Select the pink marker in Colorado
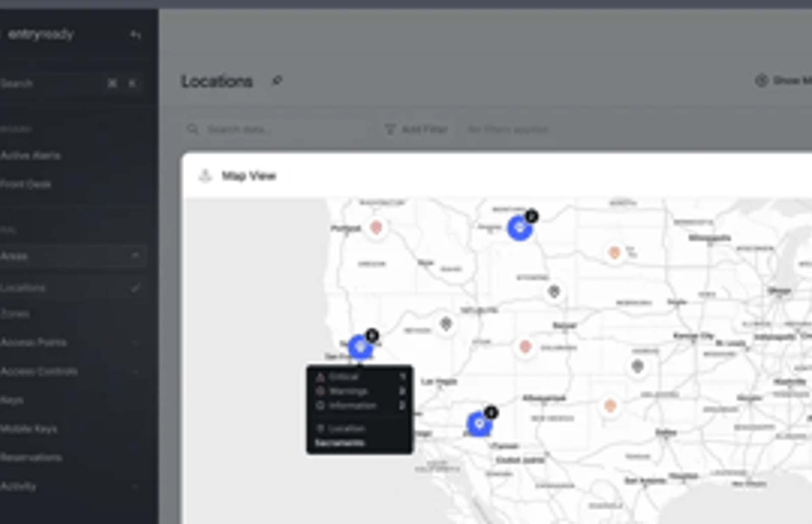Image resolution: width=812 pixels, height=524 pixels. coord(525,347)
